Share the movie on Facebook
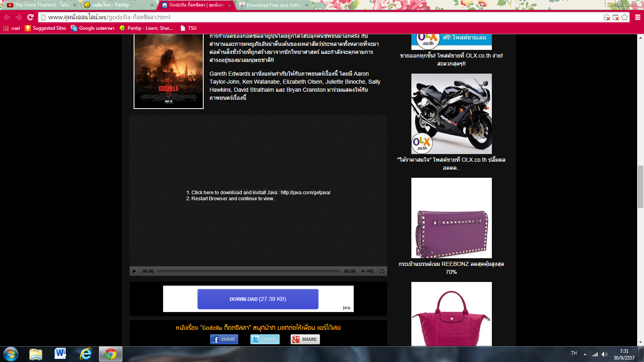The height and width of the screenshot is (362, 644). 224,339
